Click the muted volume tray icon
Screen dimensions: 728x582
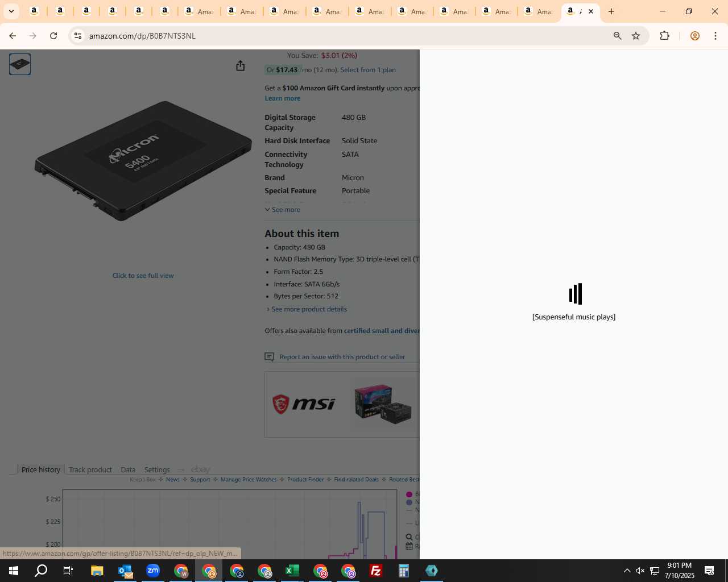click(640, 571)
